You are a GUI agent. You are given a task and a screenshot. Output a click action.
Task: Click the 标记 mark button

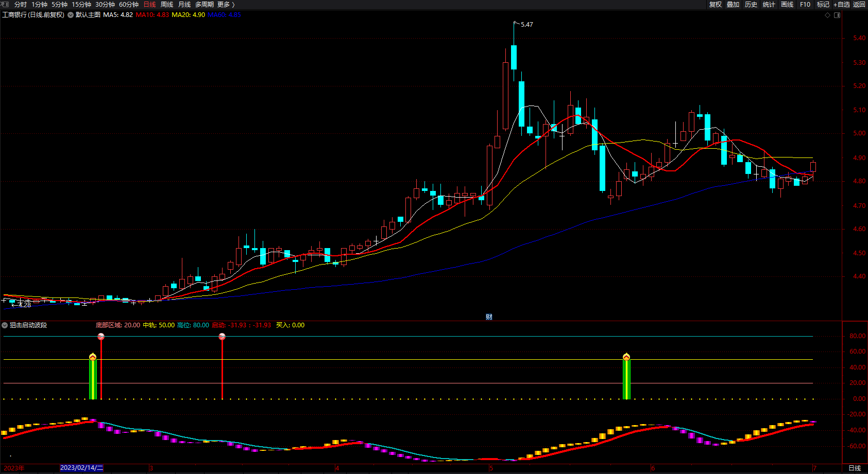pos(823,5)
